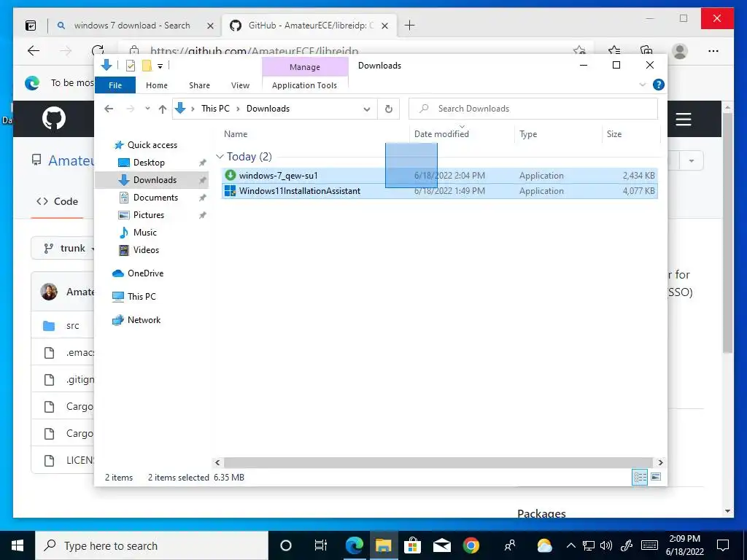Open the Code tab on GitHub

[57, 201]
